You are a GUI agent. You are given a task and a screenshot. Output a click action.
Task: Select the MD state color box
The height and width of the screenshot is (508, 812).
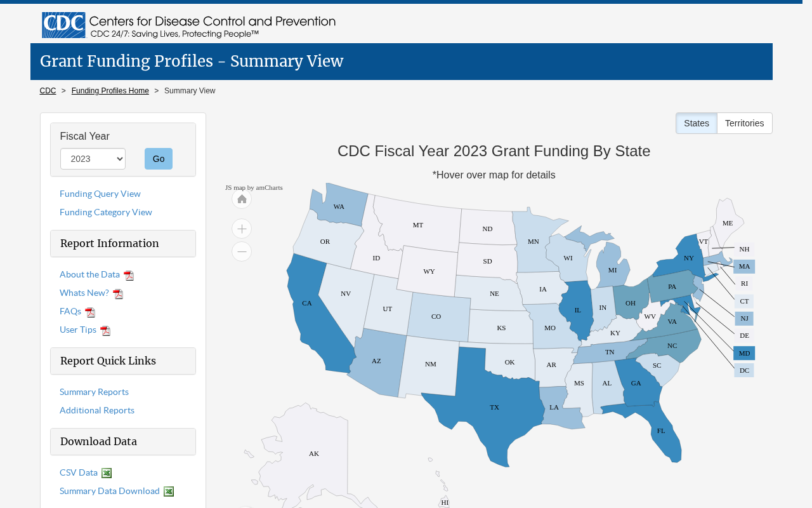[x=744, y=353]
